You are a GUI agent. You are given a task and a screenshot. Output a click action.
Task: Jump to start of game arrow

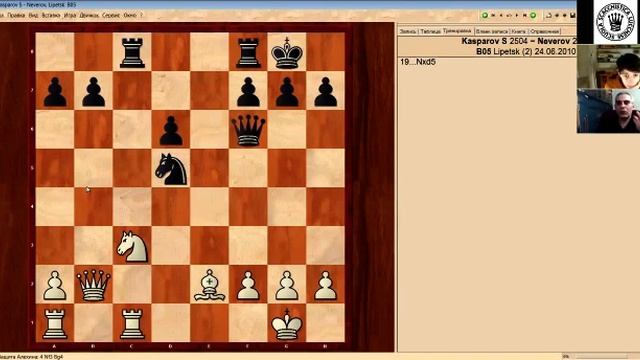click(493, 16)
